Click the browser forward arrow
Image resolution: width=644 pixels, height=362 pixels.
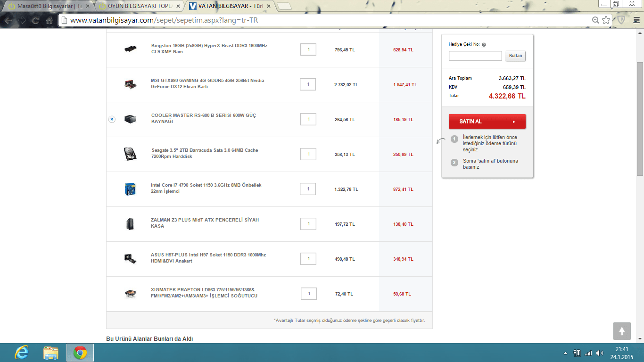pos(22,21)
